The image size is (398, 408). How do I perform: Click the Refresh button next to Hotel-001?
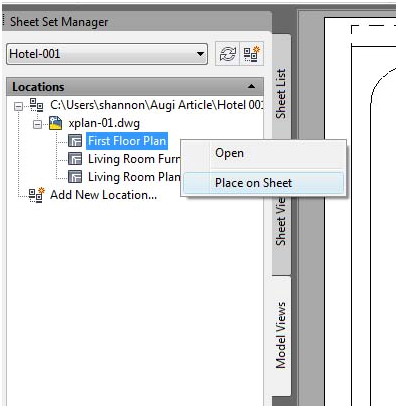(228, 54)
